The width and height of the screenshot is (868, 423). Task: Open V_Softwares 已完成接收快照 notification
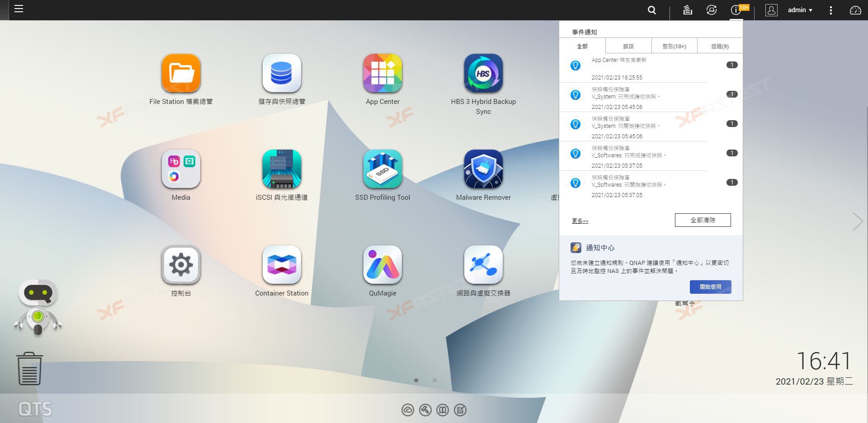(651, 156)
